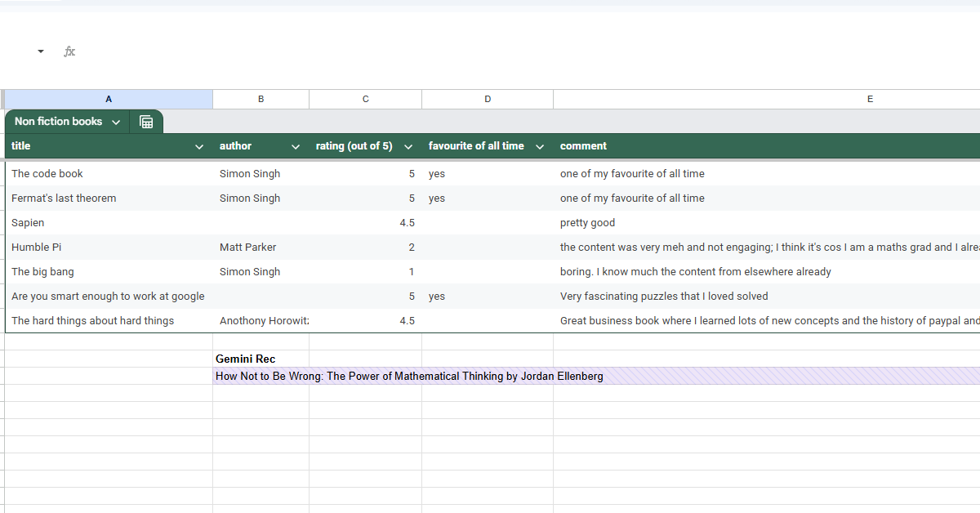Select the cell 'The big bang'

[x=109, y=271]
